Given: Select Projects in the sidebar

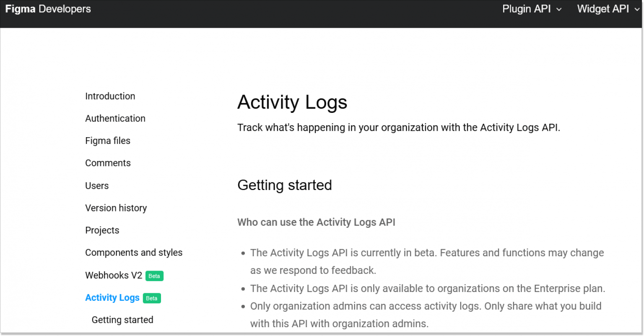Looking at the screenshot, I should coord(102,230).
